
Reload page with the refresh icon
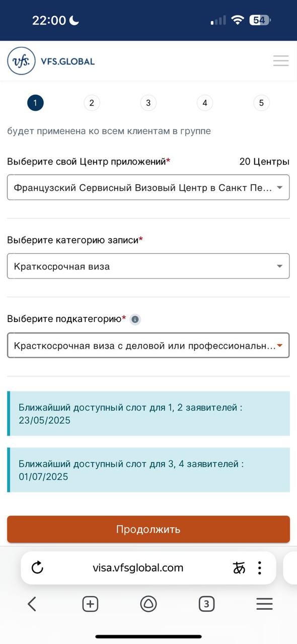pos(37,568)
